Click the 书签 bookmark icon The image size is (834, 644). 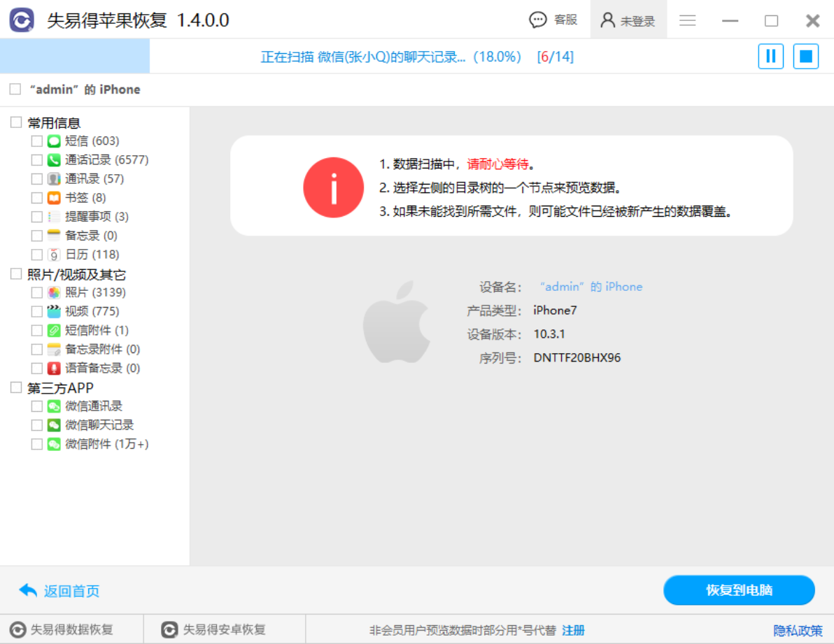(54, 198)
